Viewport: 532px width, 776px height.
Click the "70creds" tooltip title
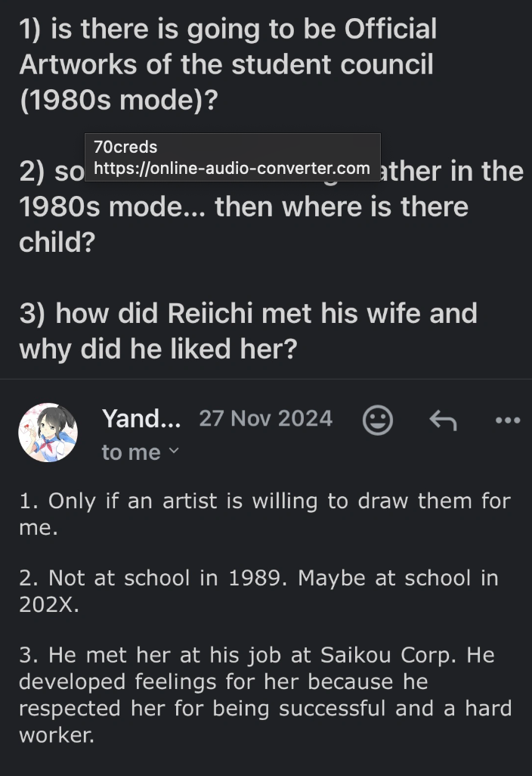125,147
